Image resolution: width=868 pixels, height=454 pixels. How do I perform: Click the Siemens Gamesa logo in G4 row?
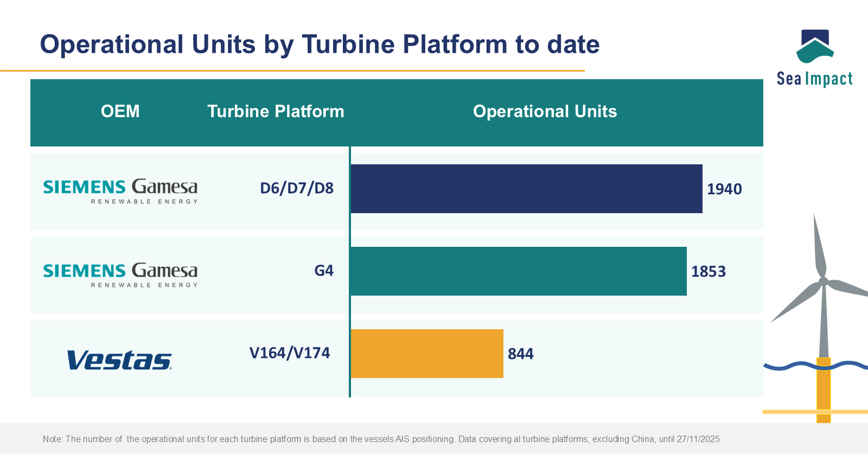click(x=120, y=274)
